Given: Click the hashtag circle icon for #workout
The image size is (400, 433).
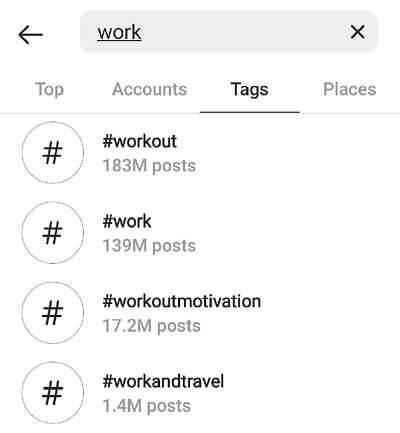Looking at the screenshot, I should coord(53,153).
